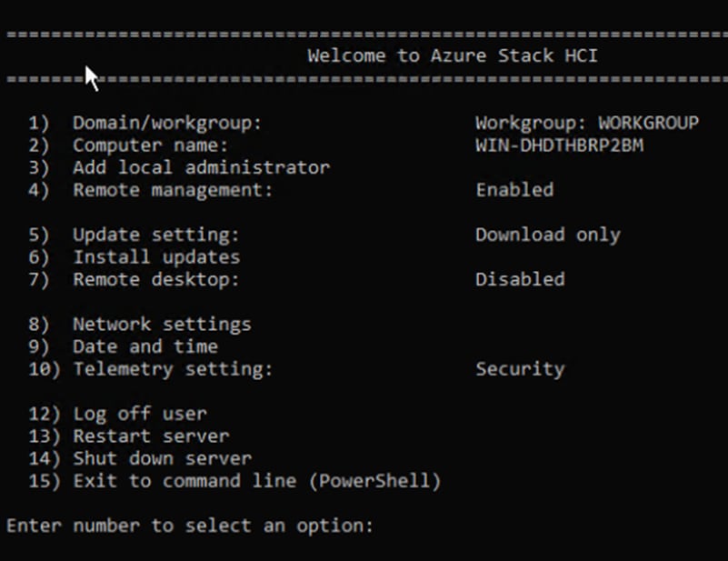728x561 pixels.
Task: Select the 'Remote desktop:' line
Action: [134, 279]
